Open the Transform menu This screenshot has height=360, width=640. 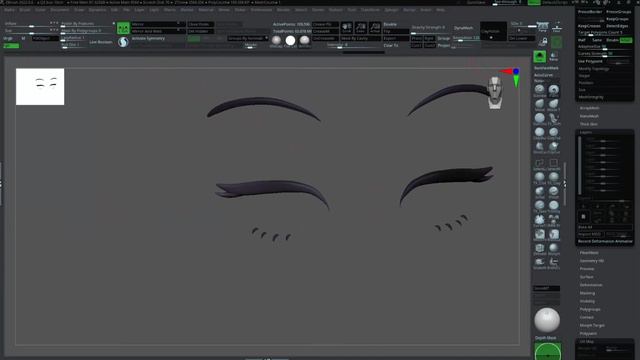(x=370, y=9)
